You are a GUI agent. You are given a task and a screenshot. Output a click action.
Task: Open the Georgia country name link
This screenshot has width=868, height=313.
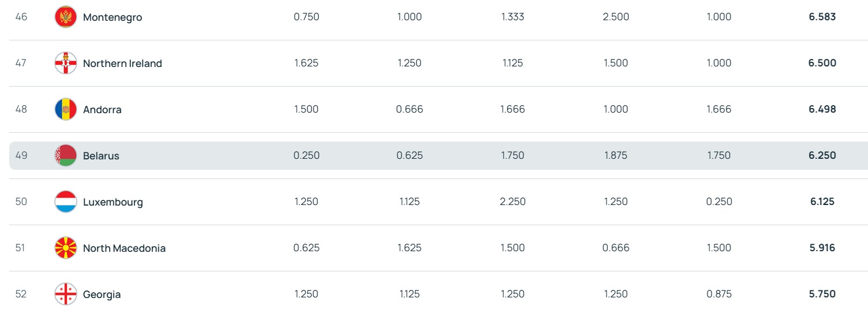coord(102,295)
